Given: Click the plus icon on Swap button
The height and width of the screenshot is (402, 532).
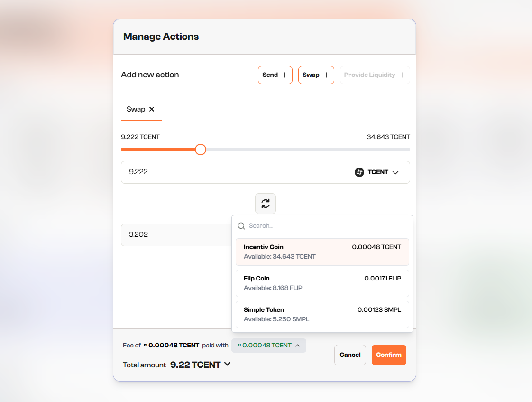Looking at the screenshot, I should tap(326, 75).
